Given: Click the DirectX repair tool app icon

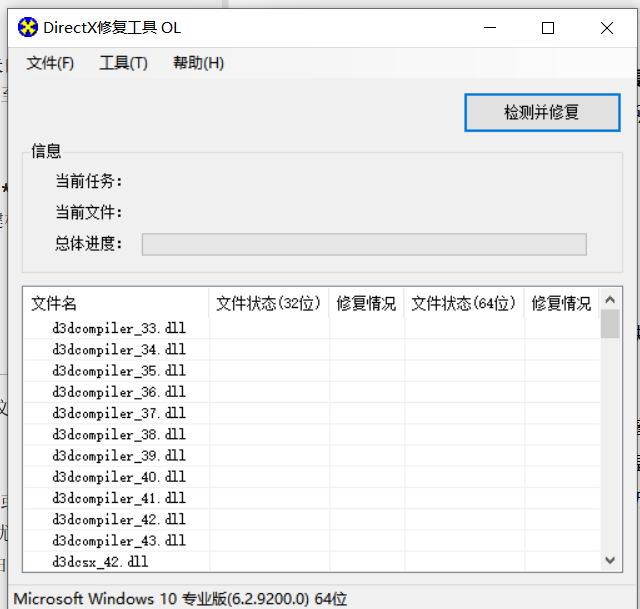Looking at the screenshot, I should (28, 27).
